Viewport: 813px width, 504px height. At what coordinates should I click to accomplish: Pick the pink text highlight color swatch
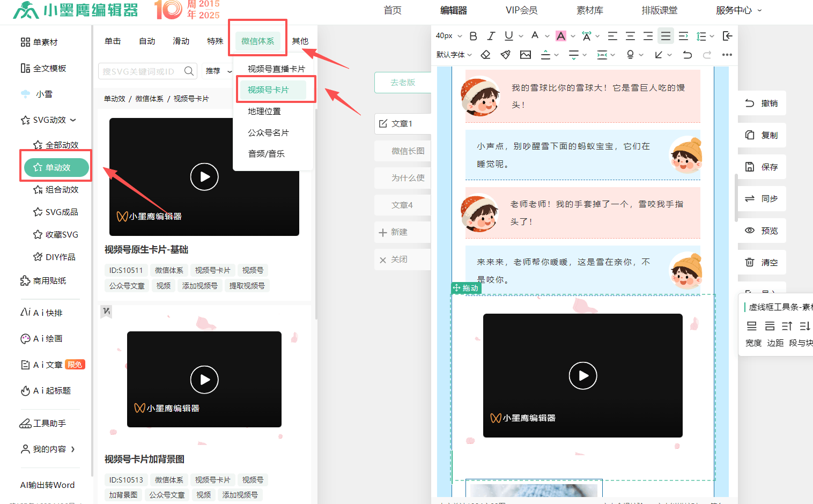click(x=560, y=36)
